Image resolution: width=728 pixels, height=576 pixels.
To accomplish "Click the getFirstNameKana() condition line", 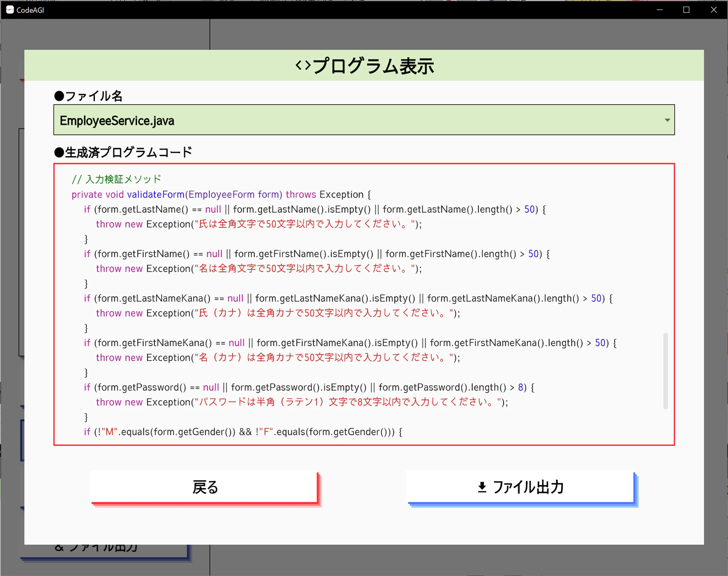I will pyautogui.click(x=350, y=343).
